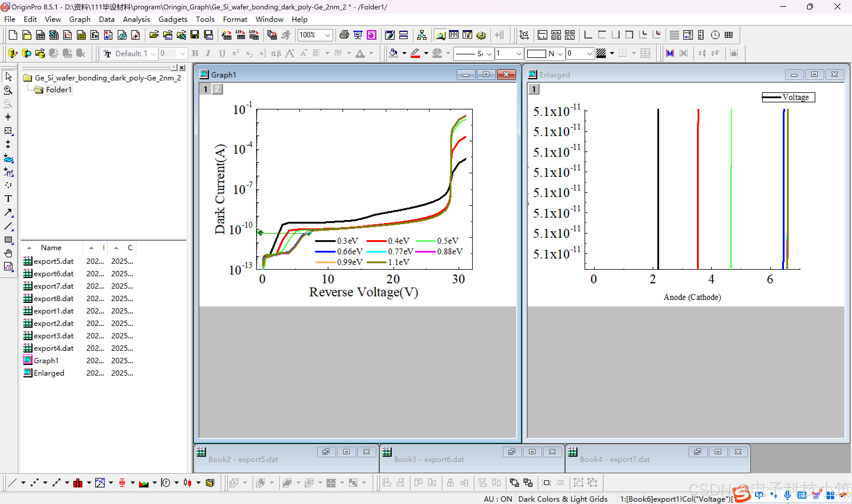Select the Zoom In tool

tap(8, 90)
